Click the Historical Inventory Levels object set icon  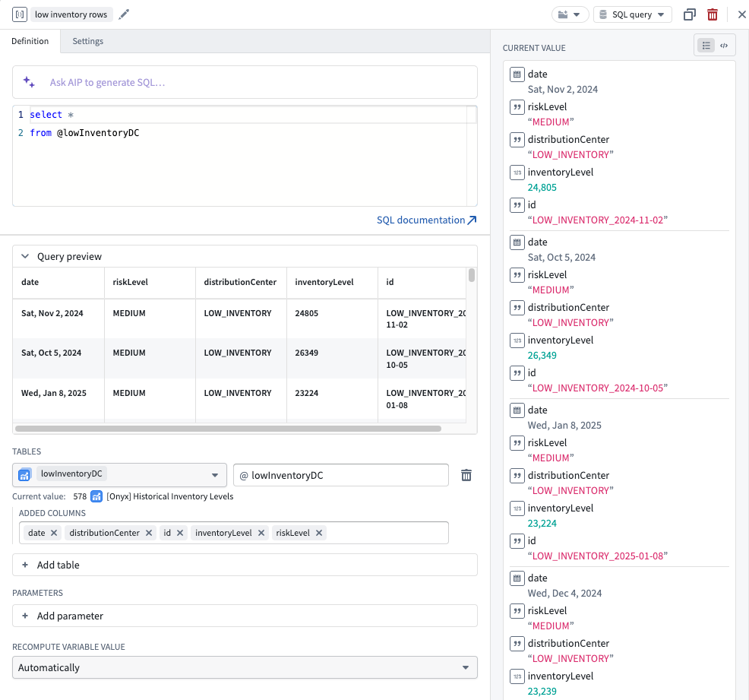(96, 496)
